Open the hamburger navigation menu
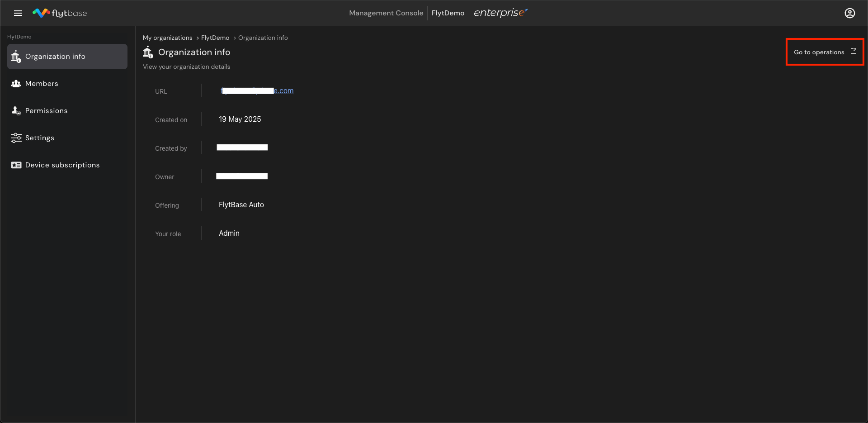Screen dimensions: 868x423 (x=18, y=13)
